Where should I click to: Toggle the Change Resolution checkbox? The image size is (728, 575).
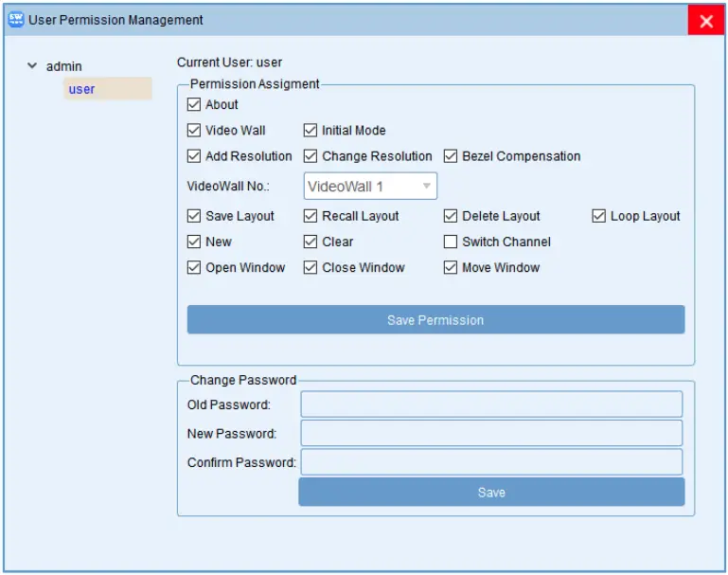311,156
